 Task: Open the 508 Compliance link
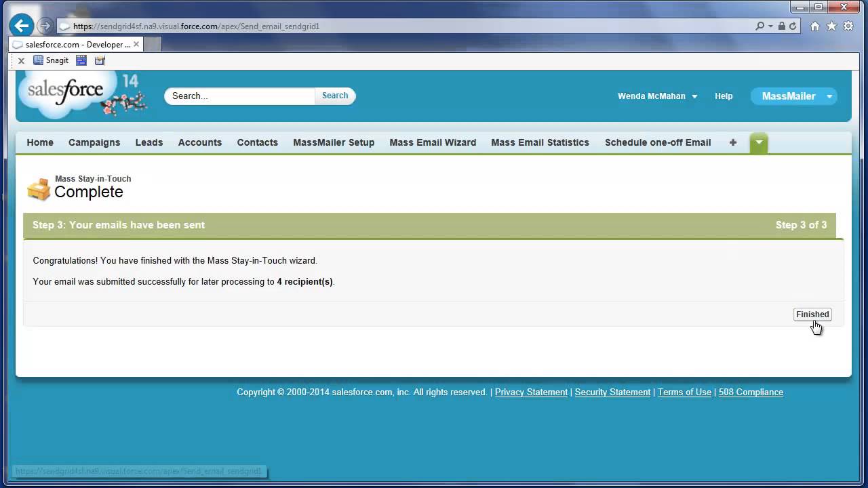pos(751,392)
